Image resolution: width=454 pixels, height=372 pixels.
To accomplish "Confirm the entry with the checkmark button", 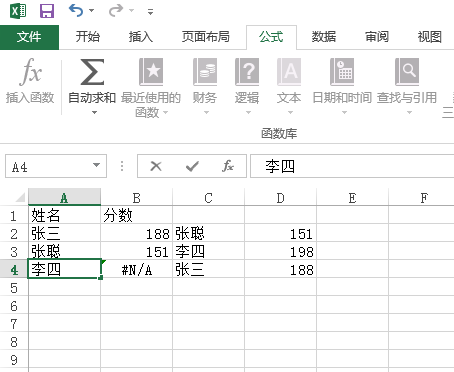I will 192,166.
